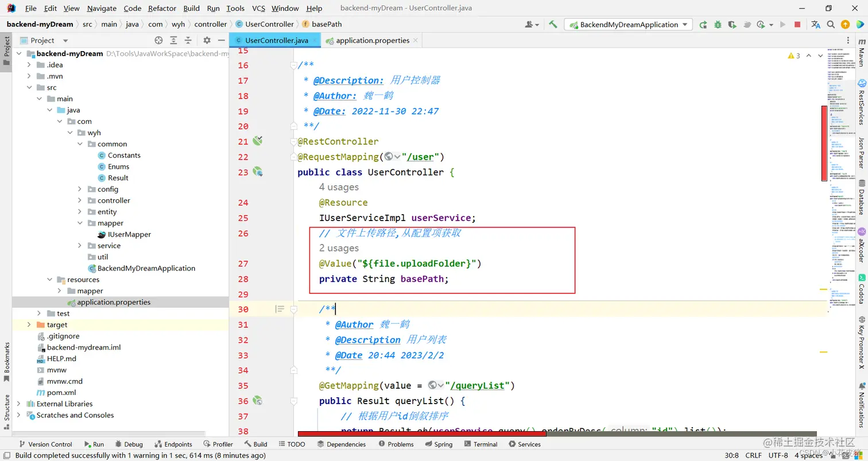
Task: Expand the config package
Action: click(x=80, y=189)
